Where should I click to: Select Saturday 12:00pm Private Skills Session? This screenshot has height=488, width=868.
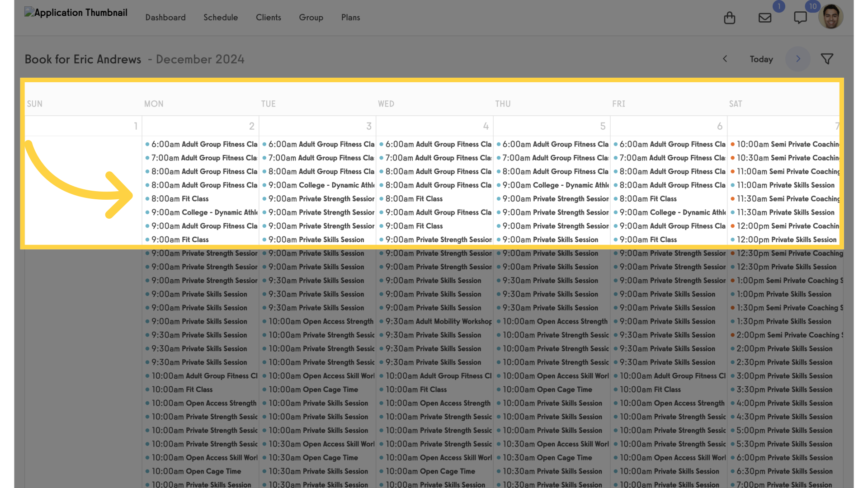[784, 239]
